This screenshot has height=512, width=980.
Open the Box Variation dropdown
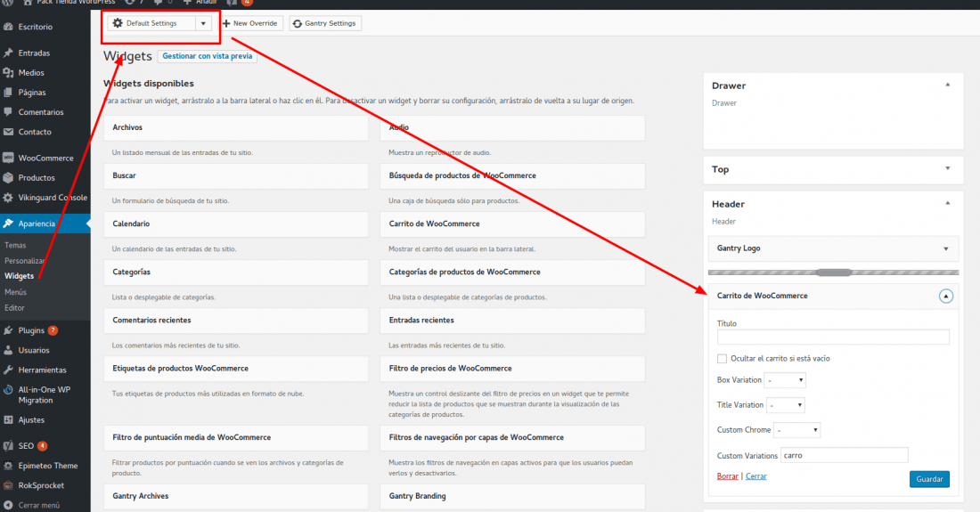click(786, 380)
